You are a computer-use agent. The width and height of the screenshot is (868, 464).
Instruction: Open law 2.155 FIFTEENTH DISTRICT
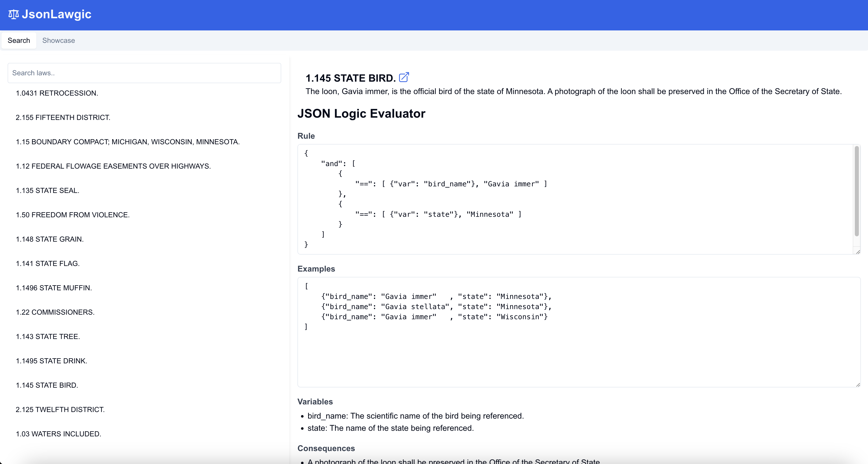(x=63, y=117)
